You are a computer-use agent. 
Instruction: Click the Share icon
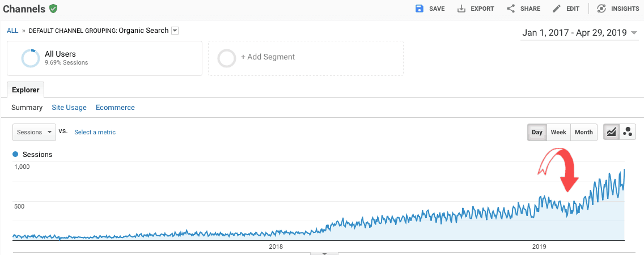click(x=511, y=8)
